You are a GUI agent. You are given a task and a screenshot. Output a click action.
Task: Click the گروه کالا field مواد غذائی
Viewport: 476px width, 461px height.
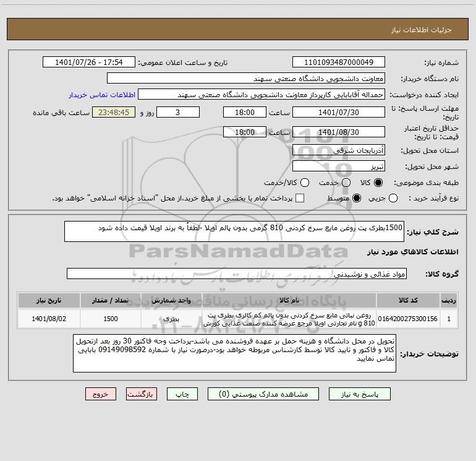237,274
